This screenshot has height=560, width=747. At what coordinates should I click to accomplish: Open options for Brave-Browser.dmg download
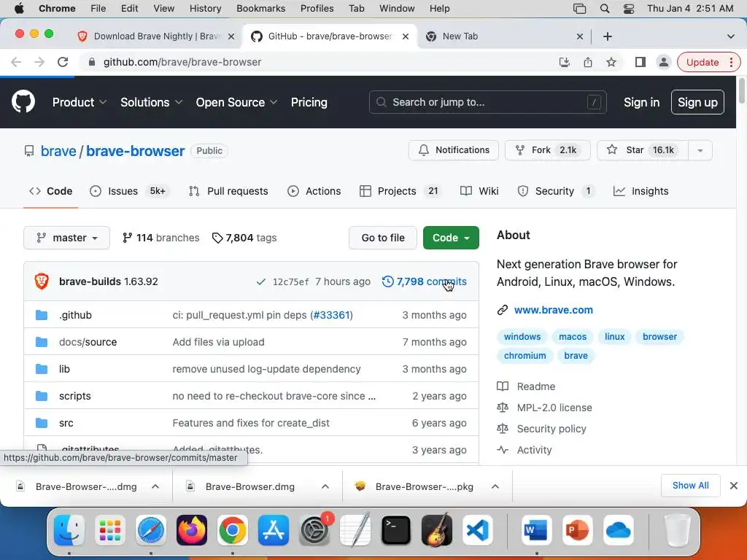pos(325,486)
